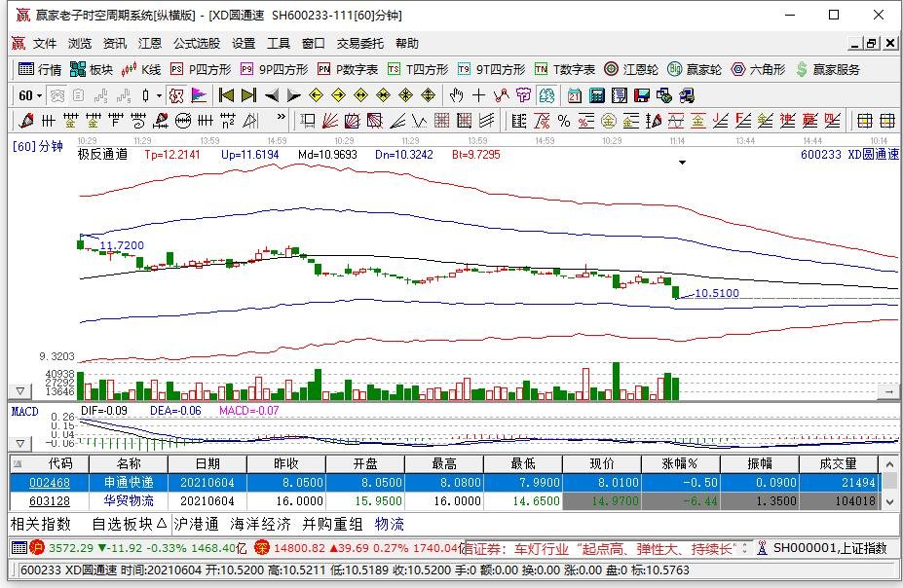The image size is (903, 588).
Task: Select the hand pan tool
Action: point(456,95)
